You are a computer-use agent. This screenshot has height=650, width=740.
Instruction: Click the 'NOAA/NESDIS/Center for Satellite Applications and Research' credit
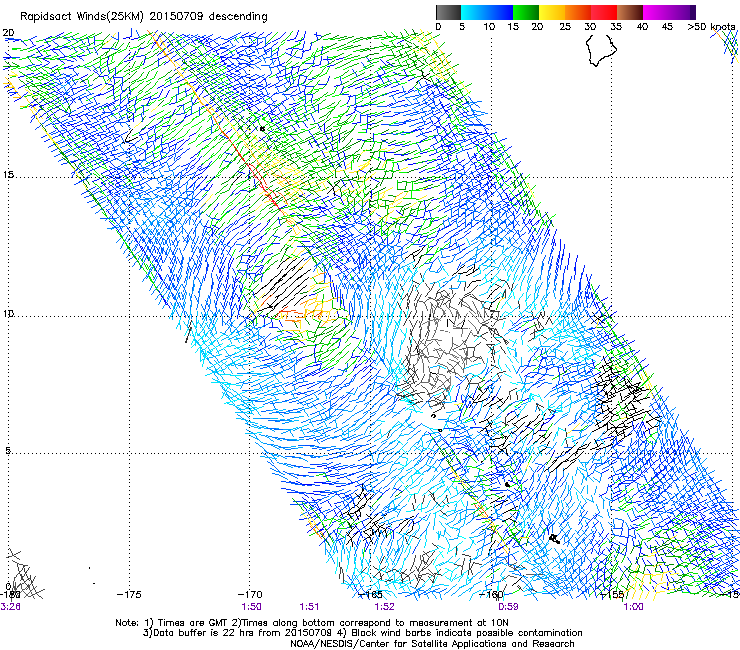pyautogui.click(x=432, y=644)
